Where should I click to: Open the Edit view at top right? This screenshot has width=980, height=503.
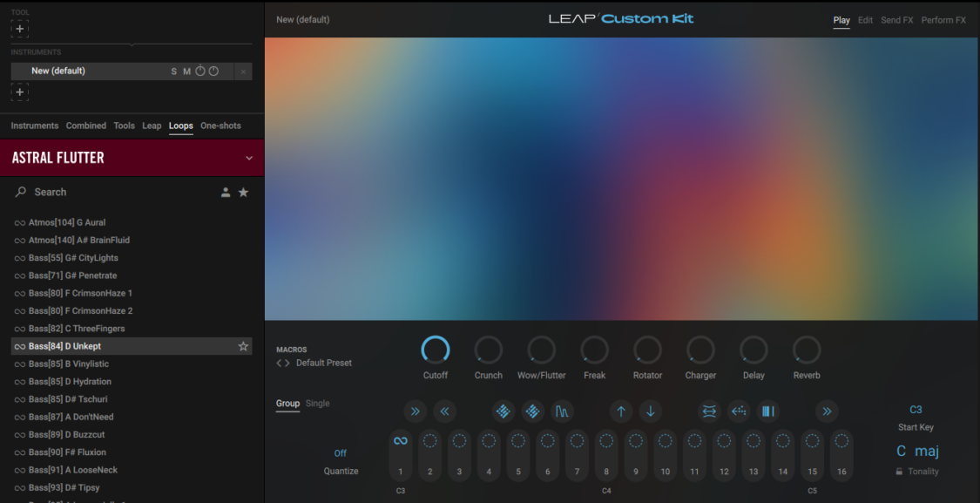(x=865, y=19)
